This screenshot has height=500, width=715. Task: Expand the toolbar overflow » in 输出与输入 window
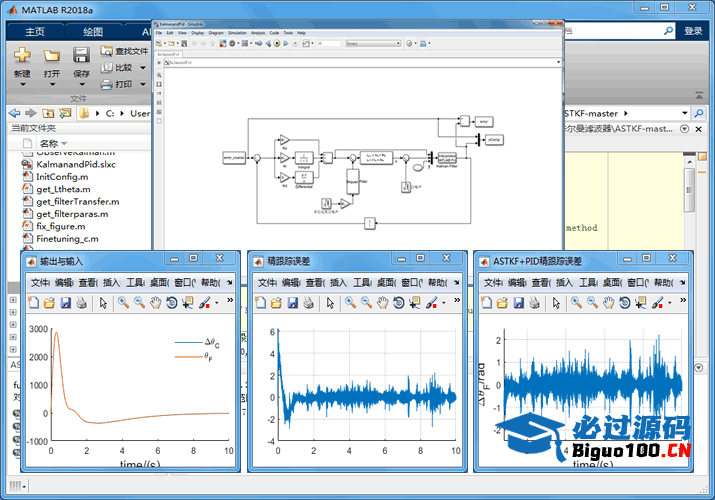point(230,300)
